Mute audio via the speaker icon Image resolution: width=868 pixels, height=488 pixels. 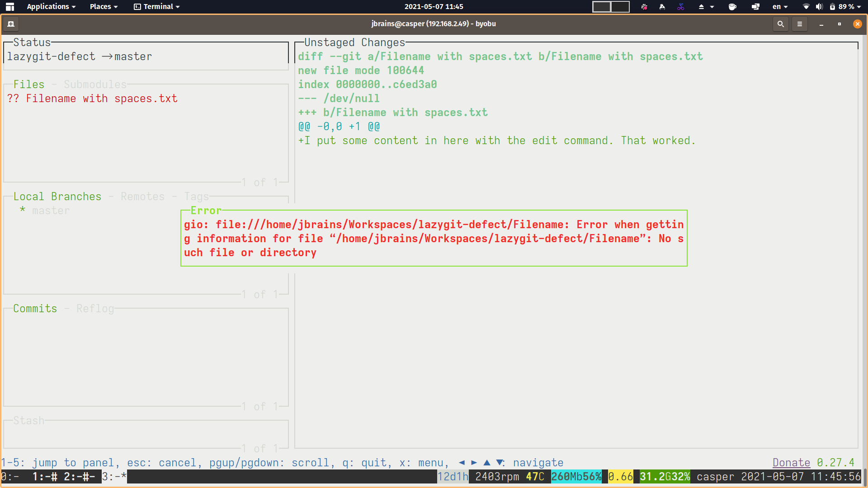click(819, 7)
